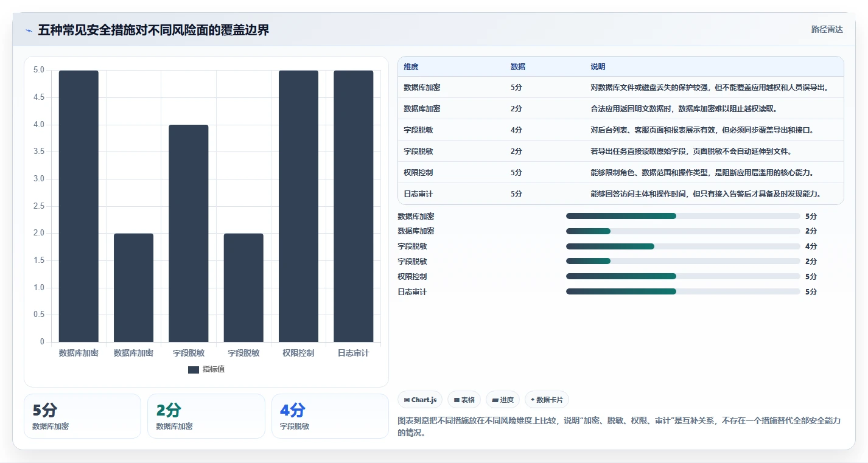Click the 指标值 legend color box
This screenshot has height=463, width=868.
(194, 370)
